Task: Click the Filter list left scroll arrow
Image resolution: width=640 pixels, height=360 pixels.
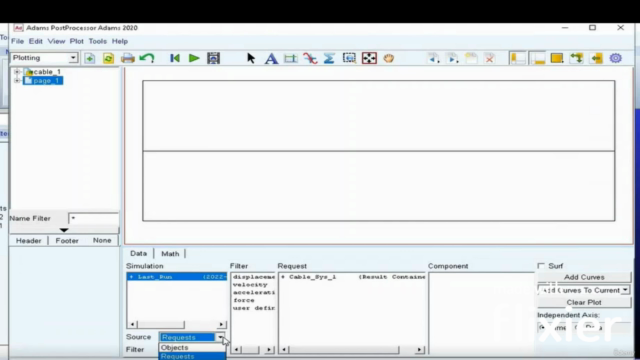Action: 236,350
